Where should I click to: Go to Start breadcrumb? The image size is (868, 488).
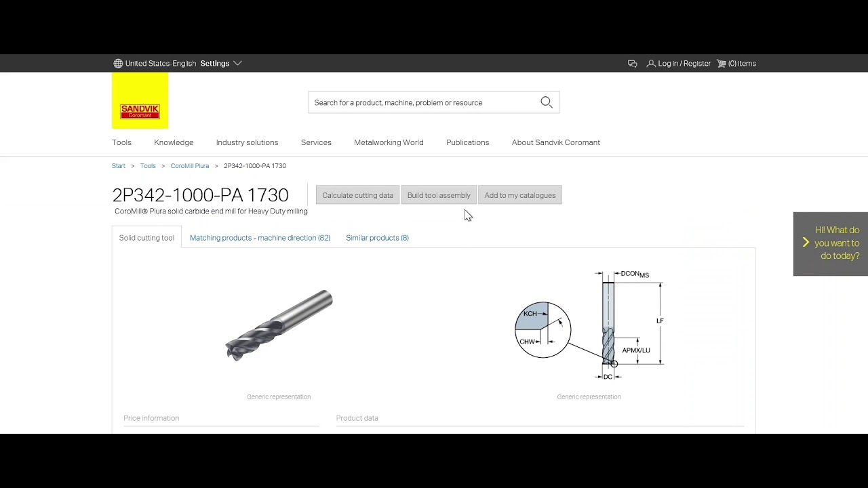point(119,165)
